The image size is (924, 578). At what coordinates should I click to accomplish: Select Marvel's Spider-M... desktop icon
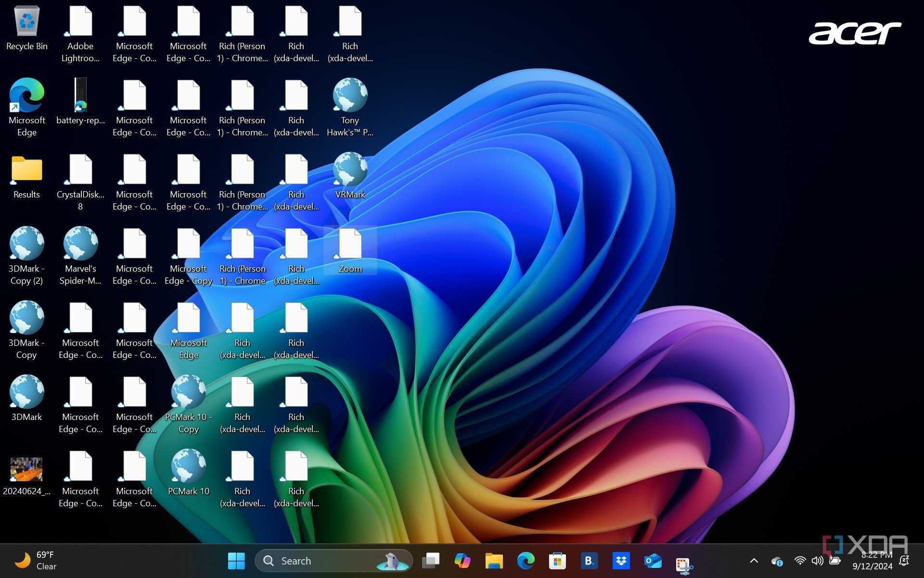pyautogui.click(x=80, y=256)
